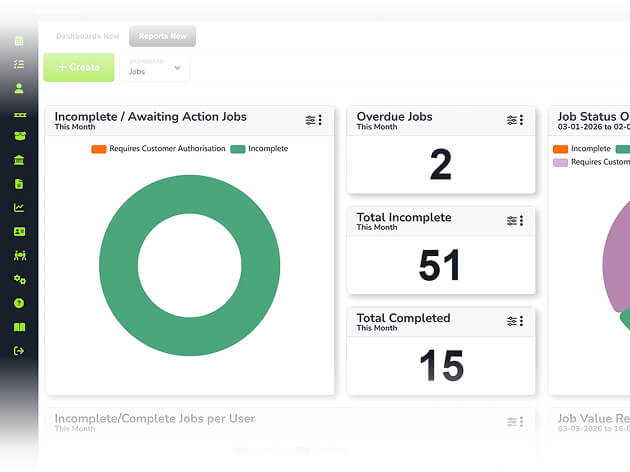
Task: Click the Total Incomplete value 51
Action: click(439, 265)
